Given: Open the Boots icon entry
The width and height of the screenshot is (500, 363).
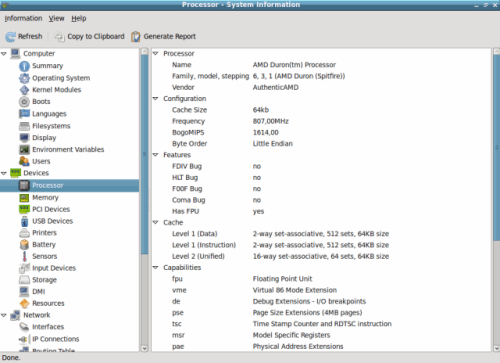Looking at the screenshot, I should pos(24,102).
